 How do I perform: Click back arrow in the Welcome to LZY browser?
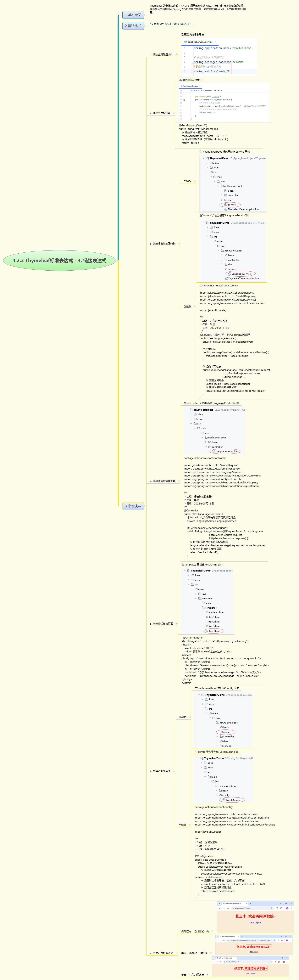click(x=218, y=940)
